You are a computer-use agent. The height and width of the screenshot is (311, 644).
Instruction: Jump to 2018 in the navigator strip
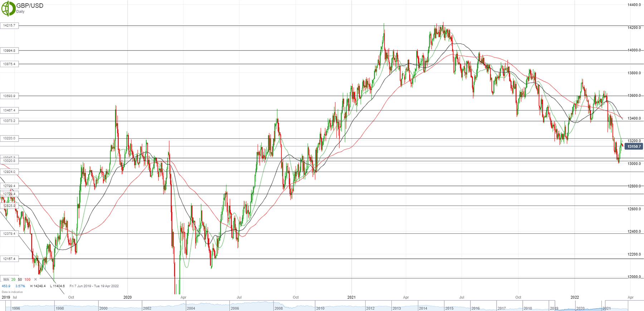point(528,308)
